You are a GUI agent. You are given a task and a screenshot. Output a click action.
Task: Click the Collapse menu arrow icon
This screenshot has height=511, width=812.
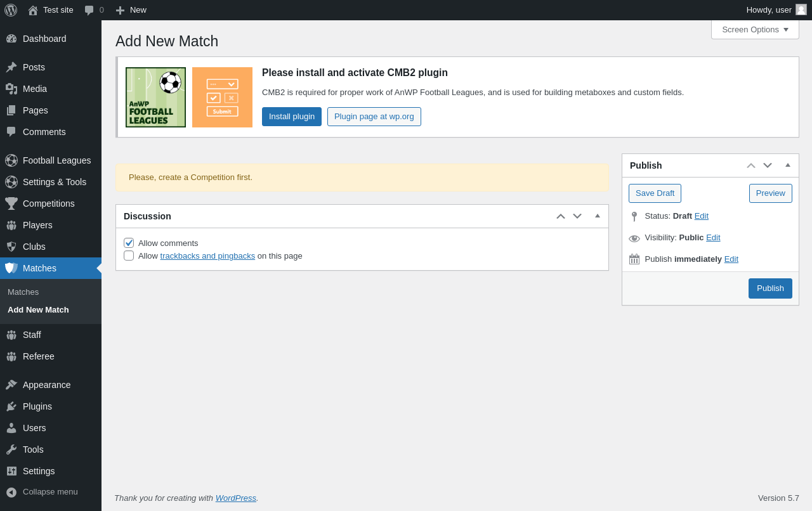[11, 492]
